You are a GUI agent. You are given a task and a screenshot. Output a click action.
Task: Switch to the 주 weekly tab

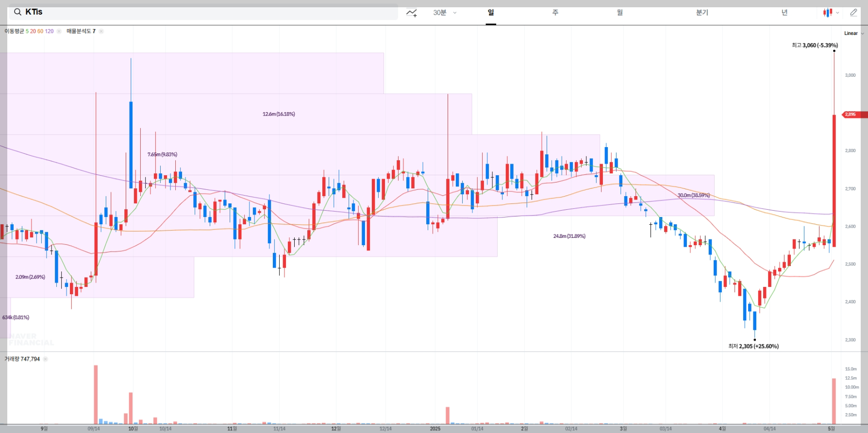[555, 13]
